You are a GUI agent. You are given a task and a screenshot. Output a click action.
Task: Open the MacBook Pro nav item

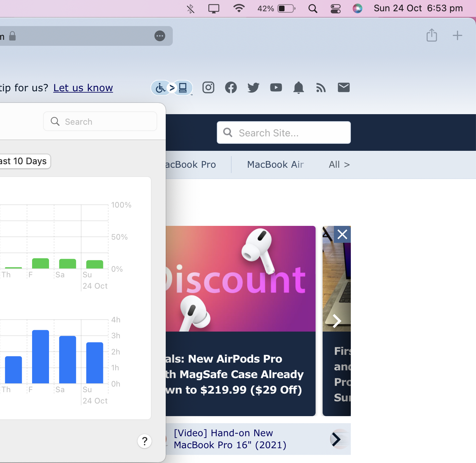click(x=190, y=165)
